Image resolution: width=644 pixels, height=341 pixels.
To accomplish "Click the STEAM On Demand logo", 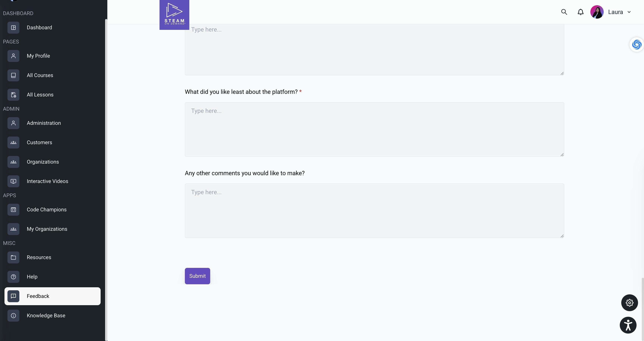I will point(174,15).
